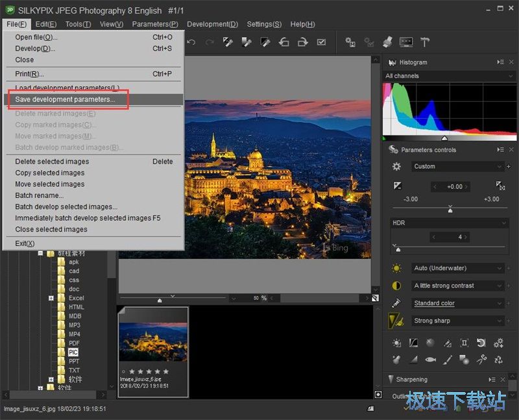The height and width of the screenshot is (420, 519).
Task: Click the scissors tool icon
Action: pos(481,360)
